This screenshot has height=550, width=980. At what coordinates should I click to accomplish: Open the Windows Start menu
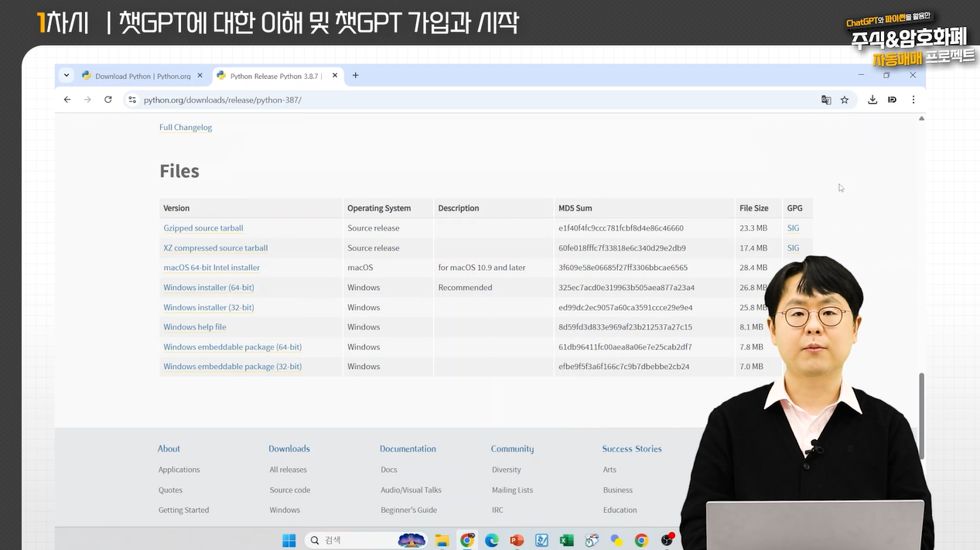pyautogui.click(x=289, y=540)
